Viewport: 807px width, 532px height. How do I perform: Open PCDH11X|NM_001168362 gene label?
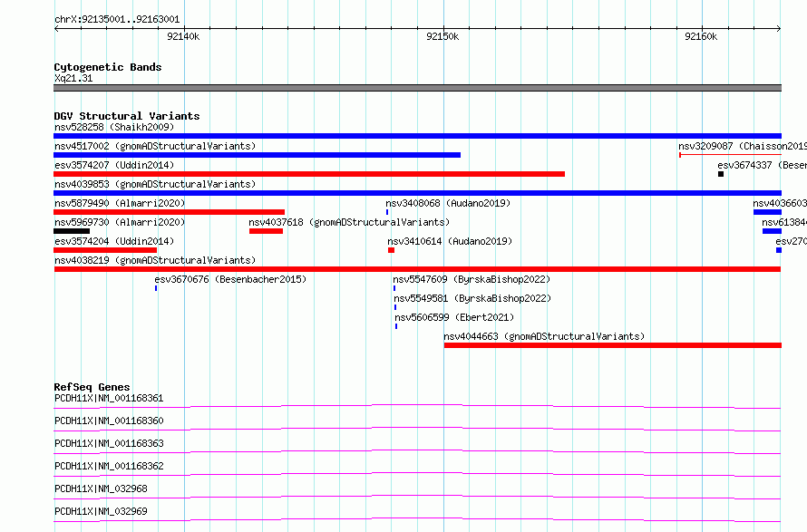(x=109, y=466)
